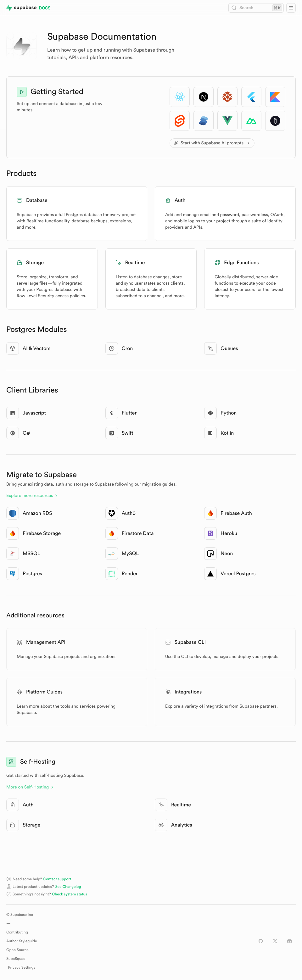This screenshot has width=302, height=980.
Task: Open the Database product card
Action: tap(76, 213)
